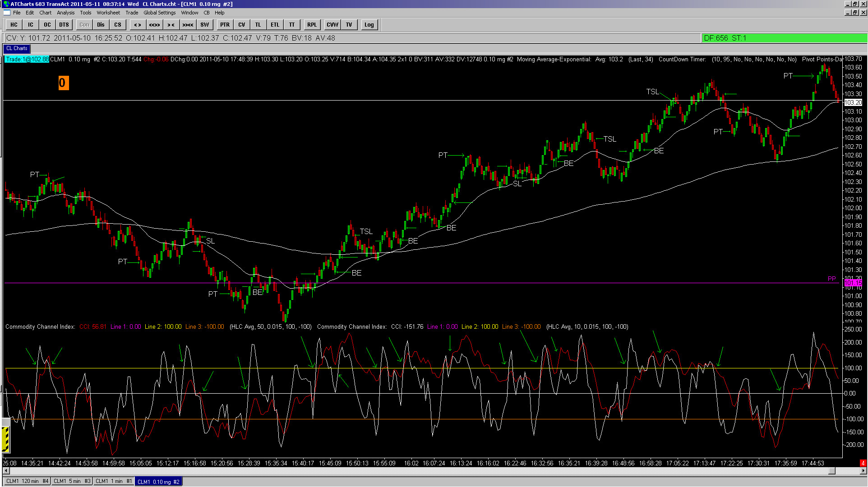Screen dimensions: 868x487
Task: Click the orange 0 position indicator
Action: 63,83
